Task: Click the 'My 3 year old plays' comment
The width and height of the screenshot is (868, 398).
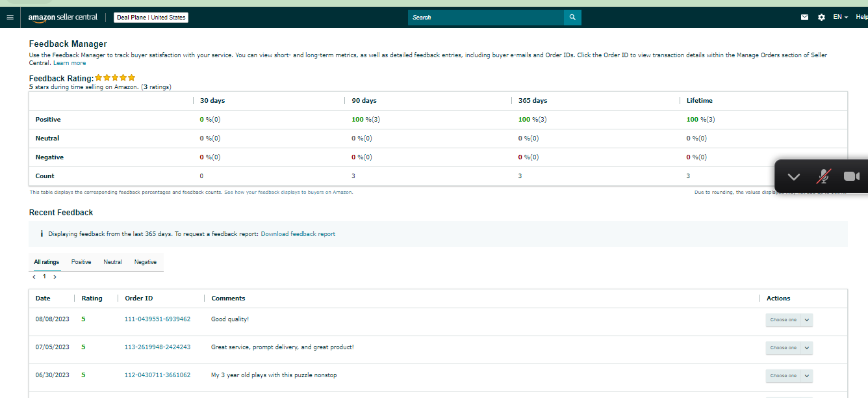Action: (274, 375)
